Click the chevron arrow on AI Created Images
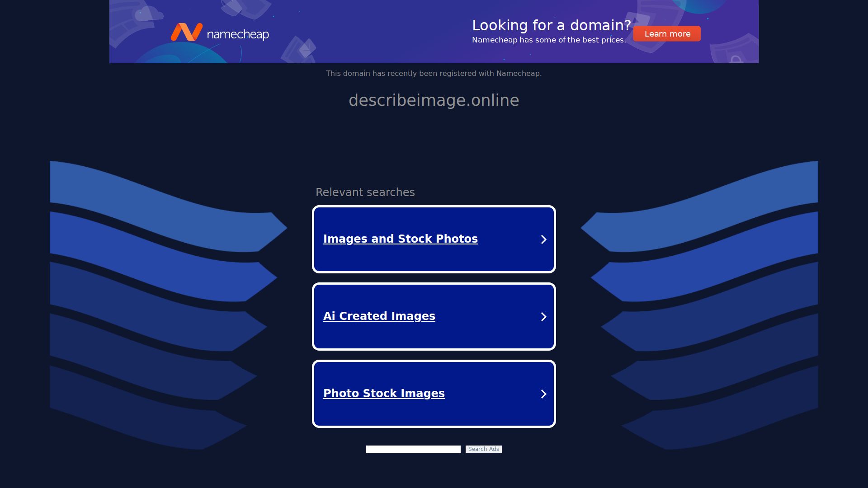 (x=543, y=317)
